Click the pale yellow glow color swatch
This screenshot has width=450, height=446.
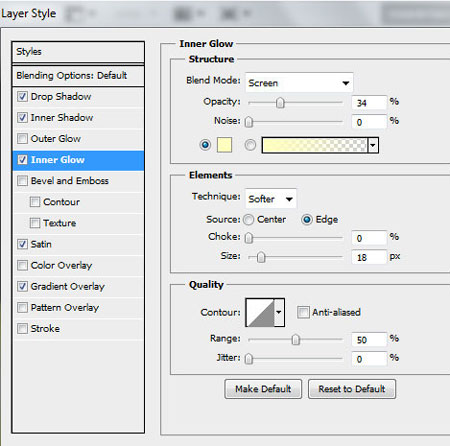224,145
